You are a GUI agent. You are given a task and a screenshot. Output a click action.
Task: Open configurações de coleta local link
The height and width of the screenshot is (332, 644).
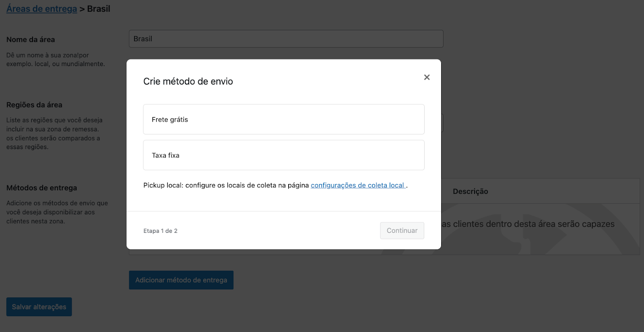(x=357, y=185)
